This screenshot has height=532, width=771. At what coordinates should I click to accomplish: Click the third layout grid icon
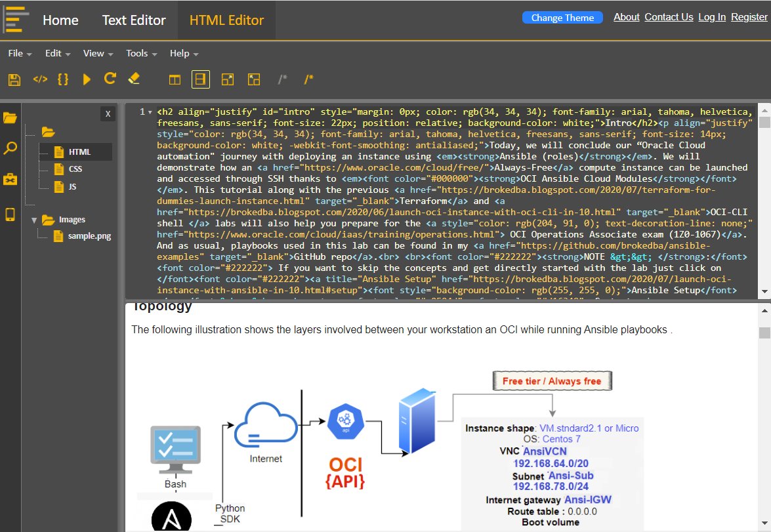[x=227, y=79]
